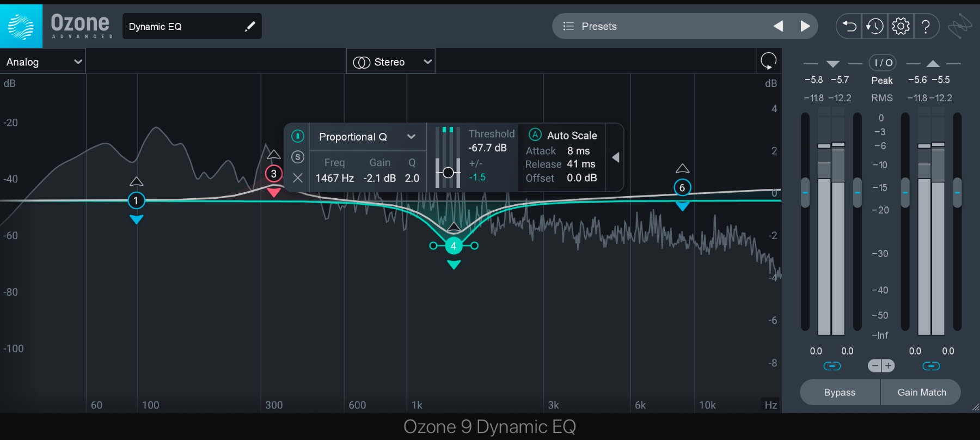Click the RMS label
This screenshot has height=440, width=980.
[x=882, y=98]
